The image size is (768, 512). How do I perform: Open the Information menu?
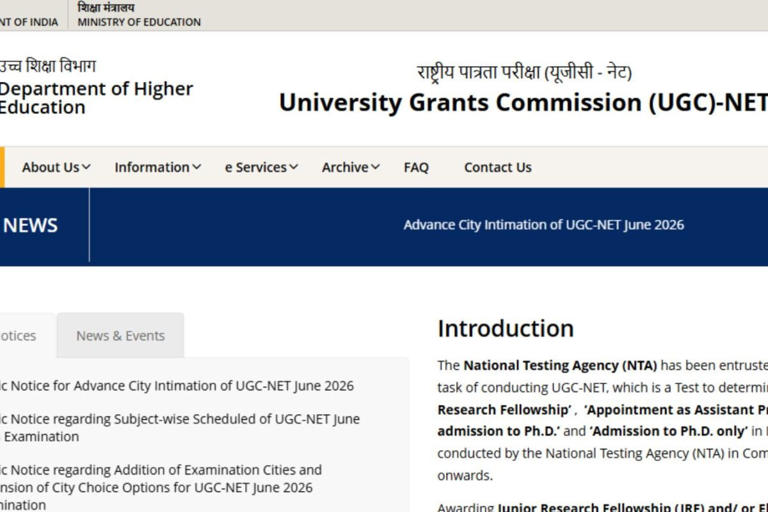tap(158, 168)
